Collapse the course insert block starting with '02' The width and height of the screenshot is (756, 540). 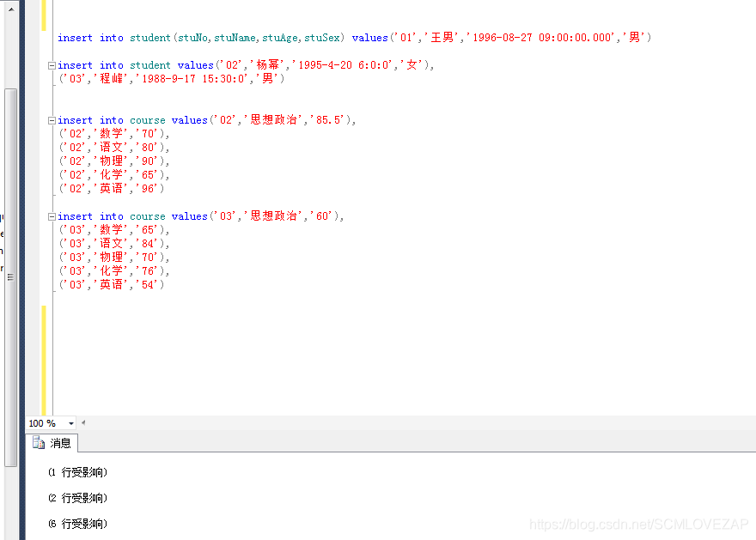(x=52, y=120)
